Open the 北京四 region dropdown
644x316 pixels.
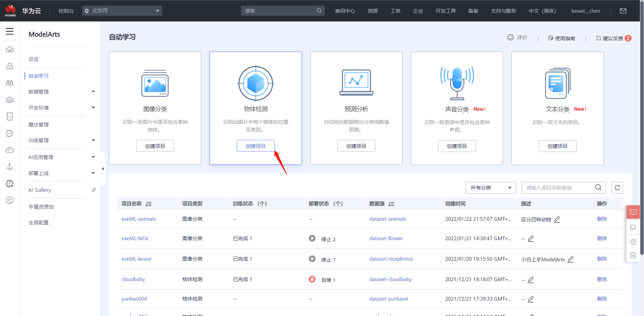point(122,11)
